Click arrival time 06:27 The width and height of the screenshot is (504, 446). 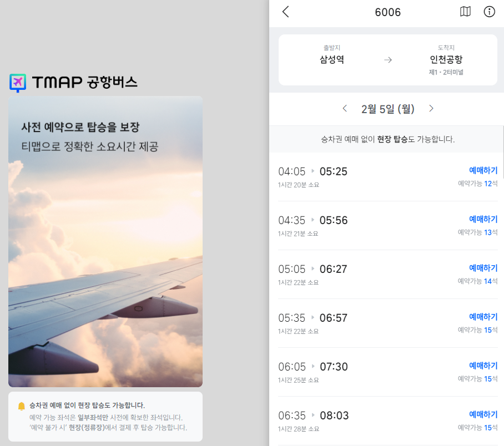tap(334, 269)
